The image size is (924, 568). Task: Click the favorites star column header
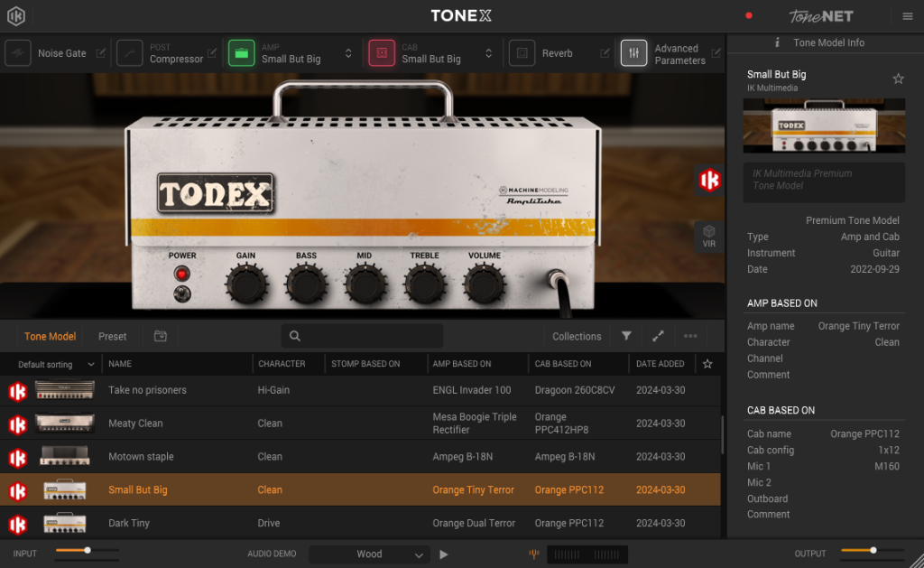click(707, 364)
